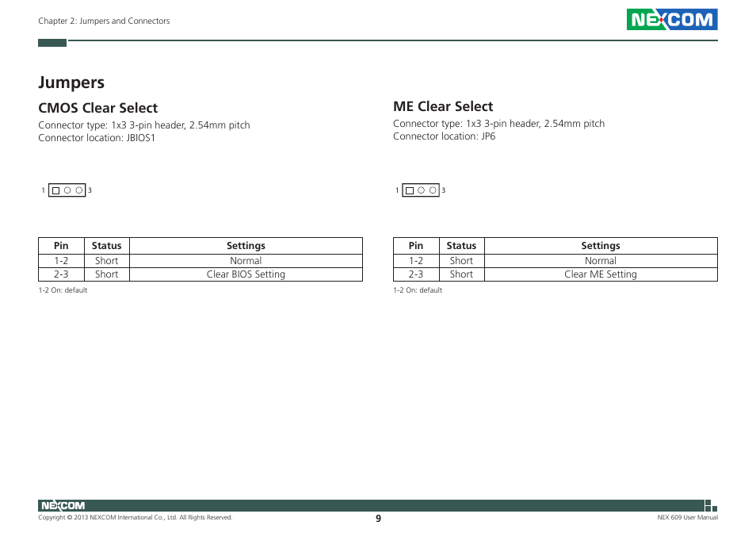This screenshot has width=756, height=533.
Task: Click the "NEX 609 User Manual" footer text
Action: pyautogui.click(x=688, y=518)
